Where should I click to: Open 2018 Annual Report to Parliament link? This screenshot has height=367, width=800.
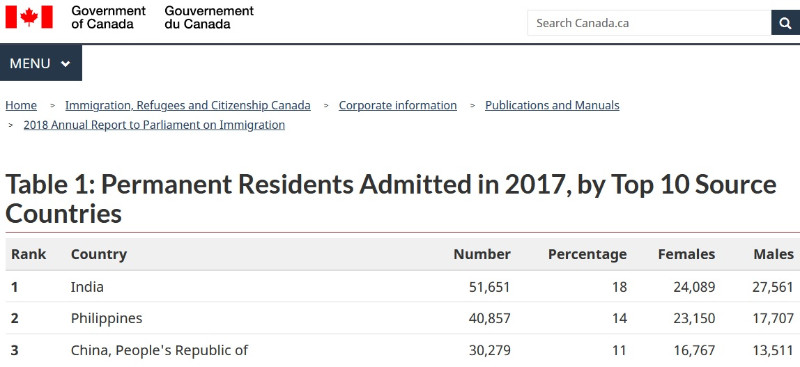154,125
